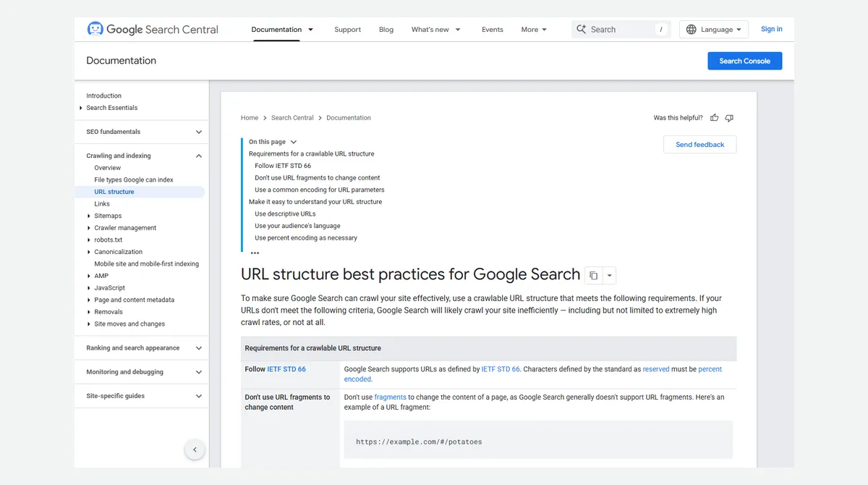Viewport: 868px width, 485px height.
Task: Click the Search Central breadcrumb link
Action: tap(292, 118)
